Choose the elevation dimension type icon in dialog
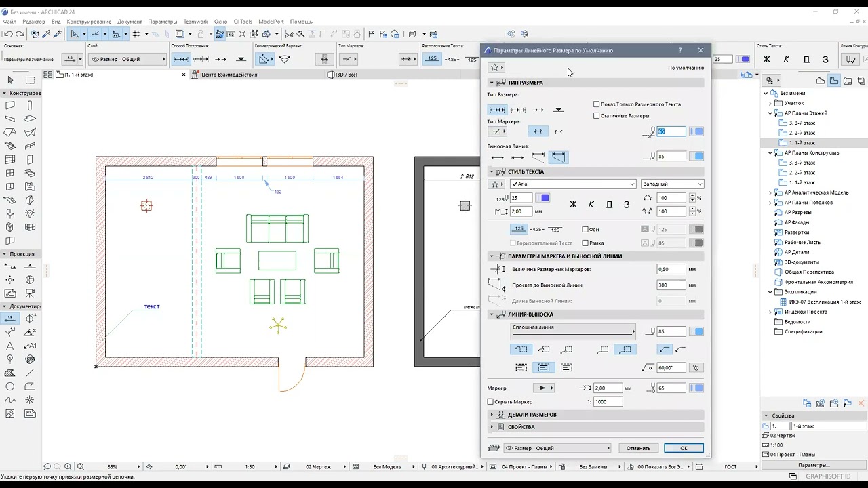 tap(559, 110)
